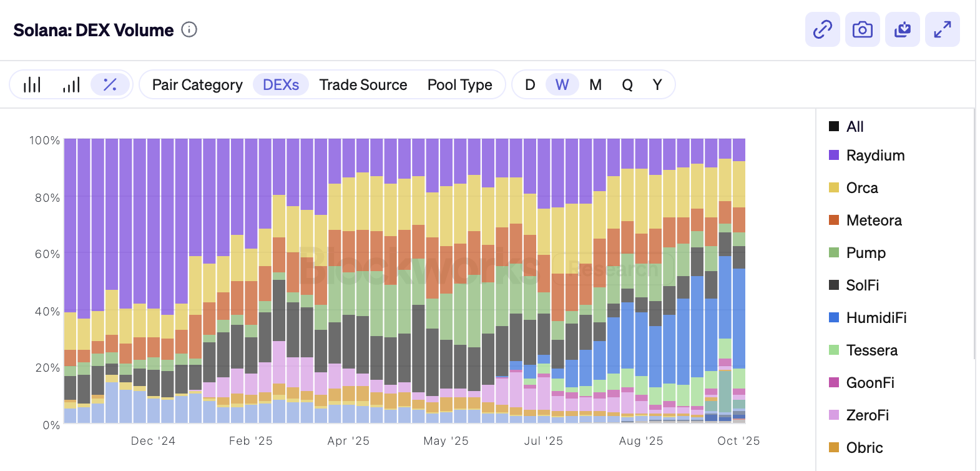Set interval to daily (D)
The width and height of the screenshot is (980, 471).
click(530, 85)
